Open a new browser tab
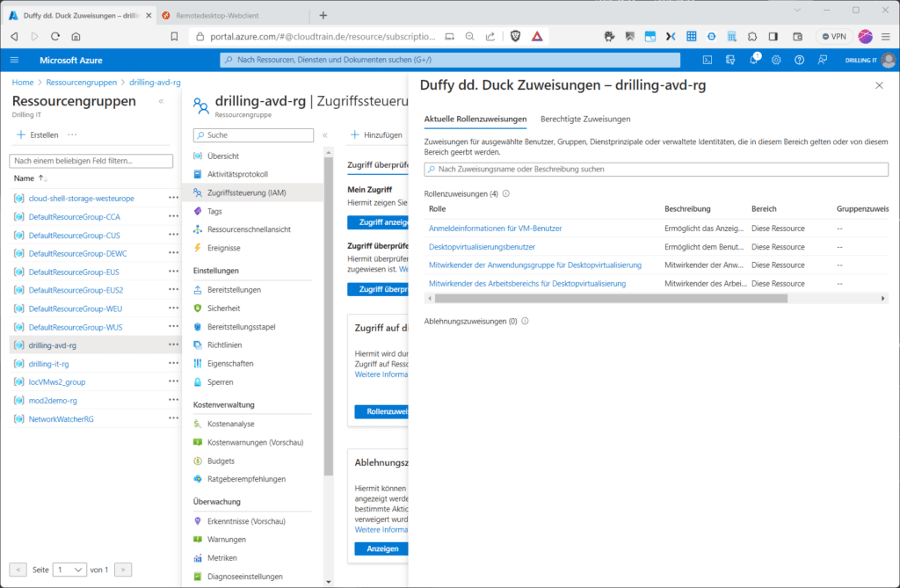The width and height of the screenshot is (900, 588). coord(323,16)
